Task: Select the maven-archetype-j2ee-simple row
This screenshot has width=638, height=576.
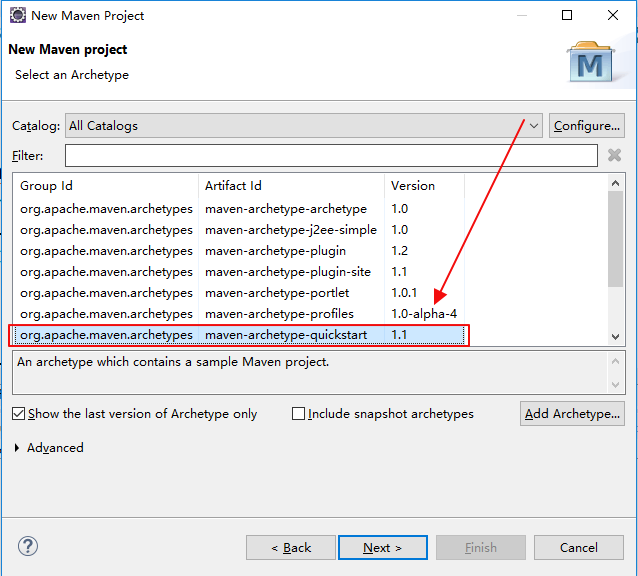Action: coord(239,230)
